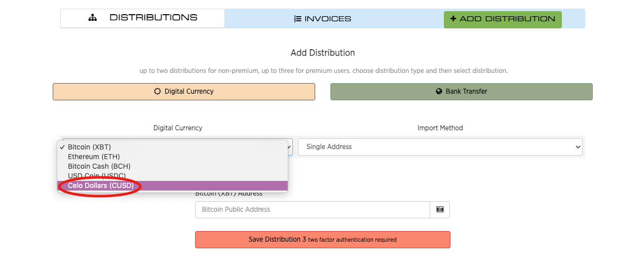
Task: Click the plus icon on Add Distribution
Action: 452,19
